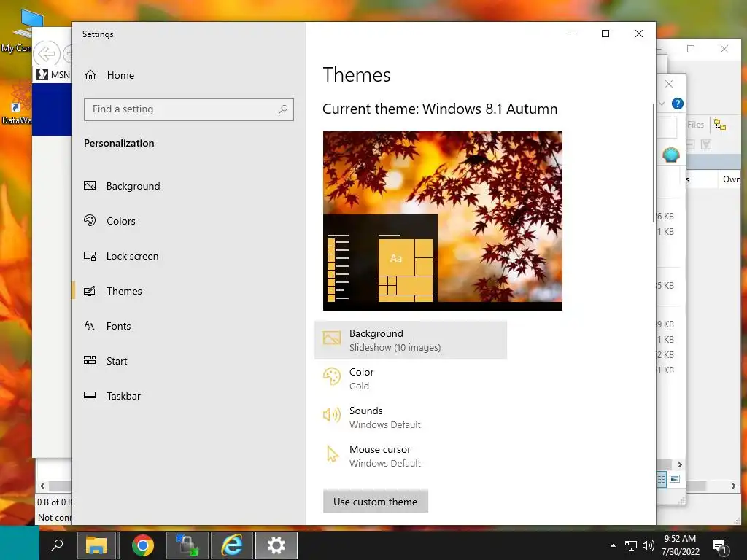Click the volume speaker icon in the tray
Screen dimensions: 747x560
648,545
